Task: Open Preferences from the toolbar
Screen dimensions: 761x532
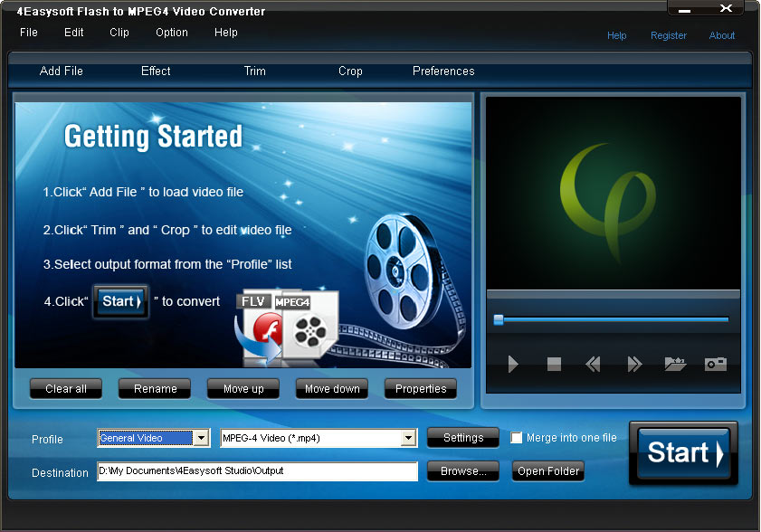Action: 443,71
